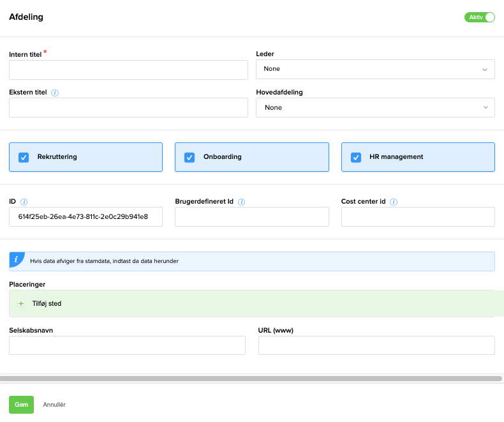This screenshot has width=504, height=422.
Task: Click into the Selskabsnavn text field
Action: point(128,345)
